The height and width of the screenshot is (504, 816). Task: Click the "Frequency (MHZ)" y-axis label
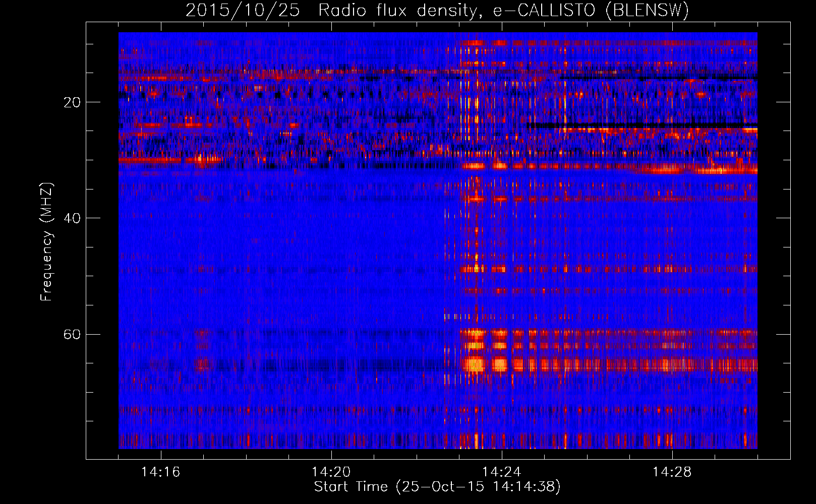pyautogui.click(x=46, y=241)
